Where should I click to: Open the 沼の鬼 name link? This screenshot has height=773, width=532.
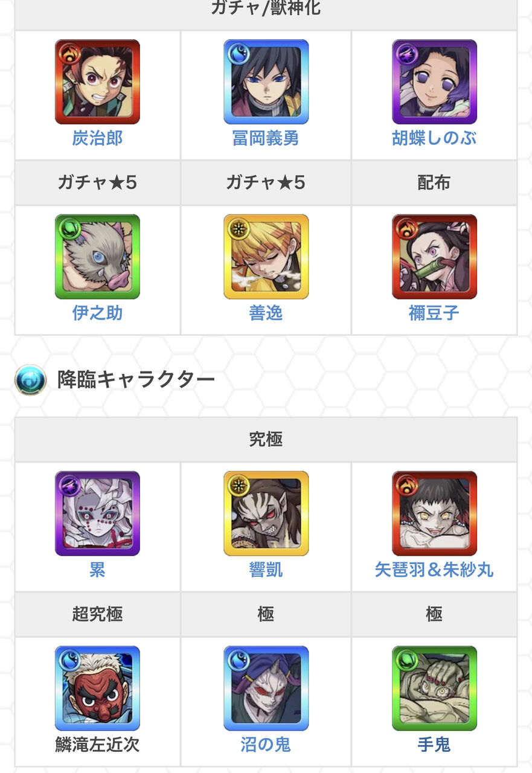coord(266,745)
